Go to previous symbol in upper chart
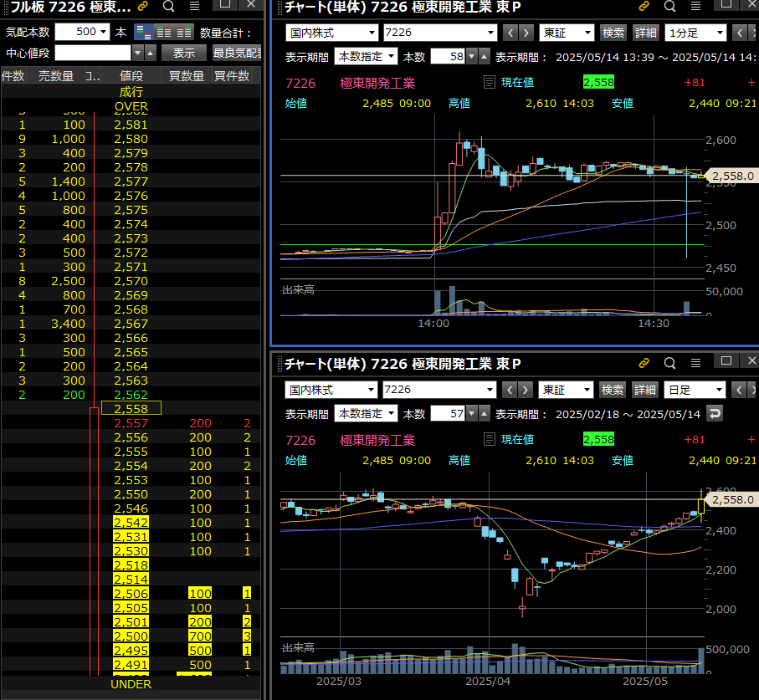 510,33
